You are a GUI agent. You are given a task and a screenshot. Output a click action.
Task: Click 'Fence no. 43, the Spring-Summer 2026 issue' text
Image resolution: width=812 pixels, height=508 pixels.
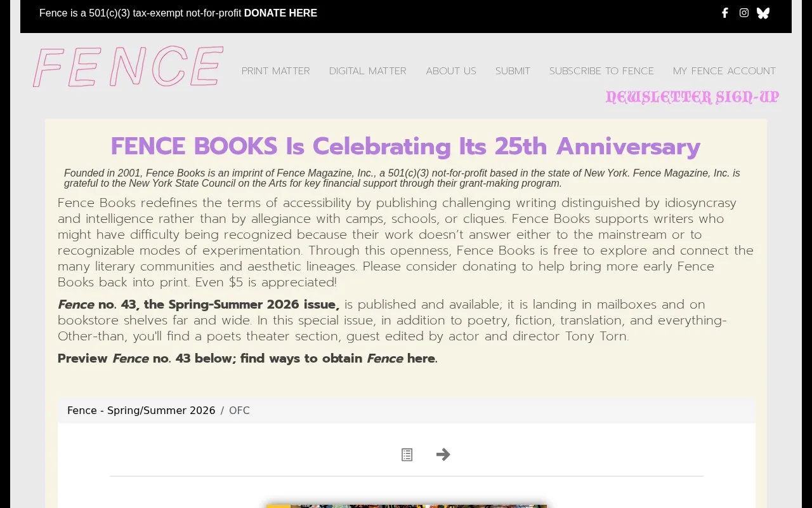pos(199,305)
